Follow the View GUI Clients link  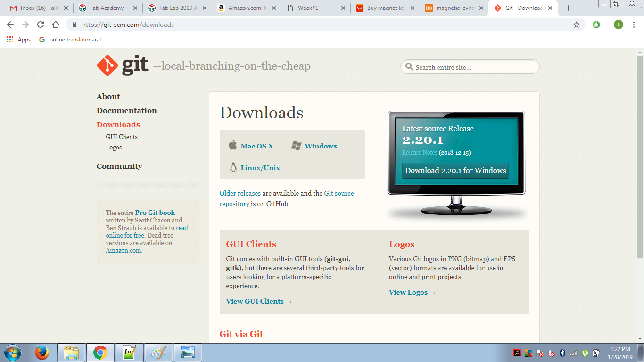click(x=259, y=301)
